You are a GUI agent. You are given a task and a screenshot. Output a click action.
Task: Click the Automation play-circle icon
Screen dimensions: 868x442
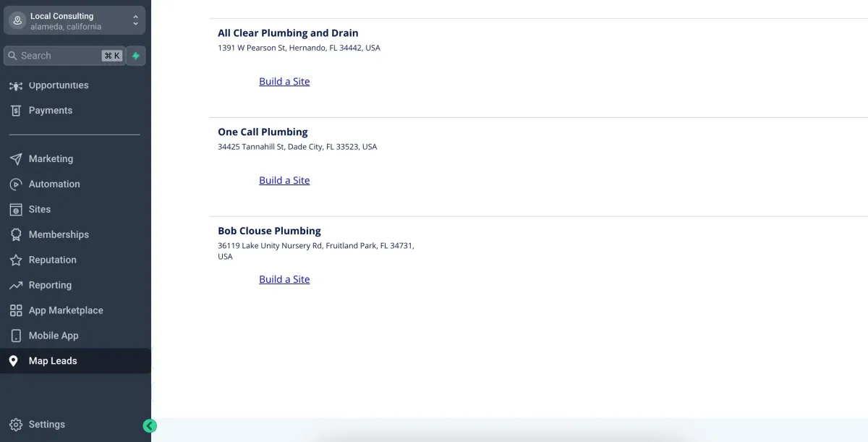pos(16,184)
